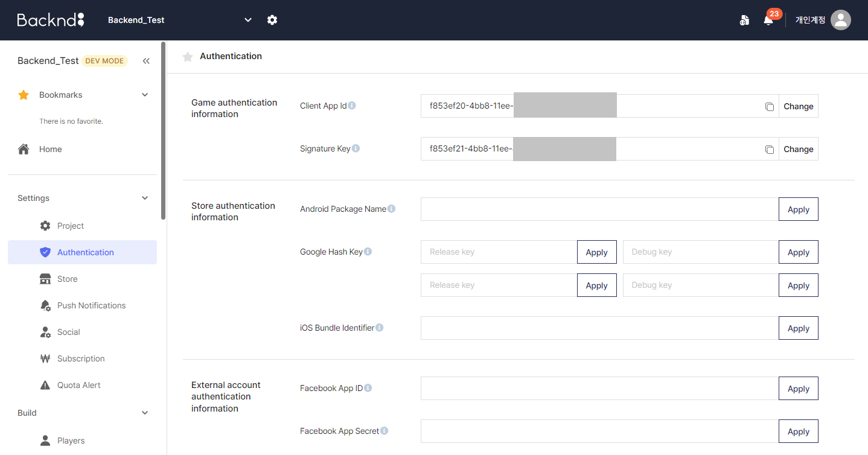Click the user avatar icon
The height and width of the screenshot is (455, 868).
841,20
